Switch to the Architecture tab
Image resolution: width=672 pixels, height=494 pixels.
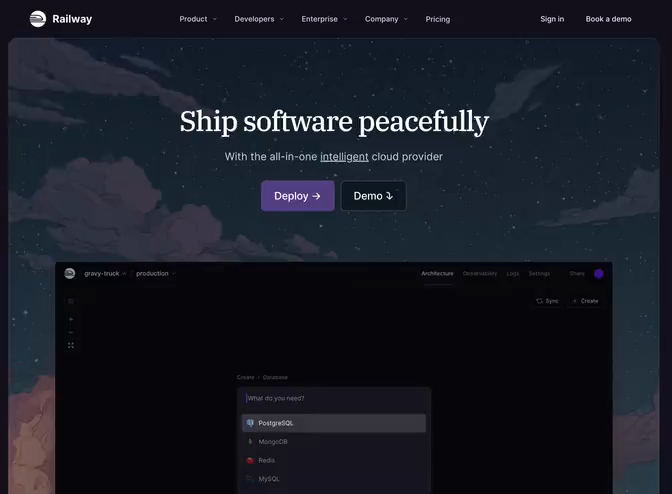pos(437,273)
